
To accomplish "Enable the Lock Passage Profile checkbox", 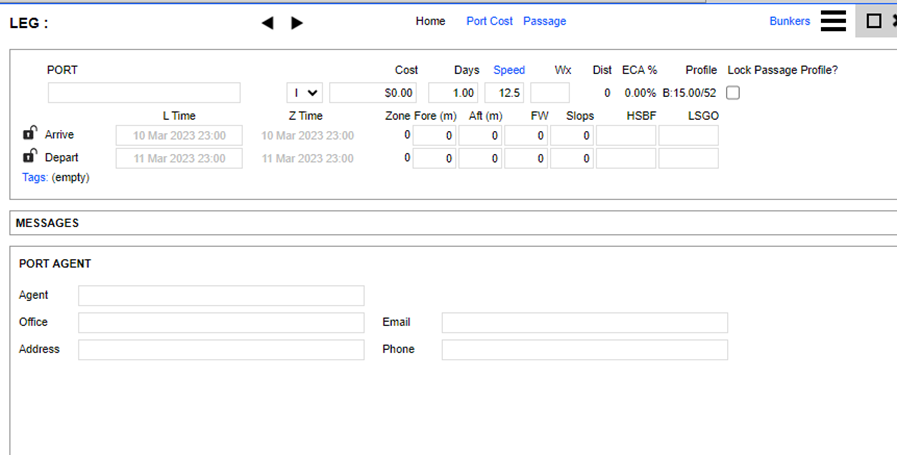I will pyautogui.click(x=733, y=93).
